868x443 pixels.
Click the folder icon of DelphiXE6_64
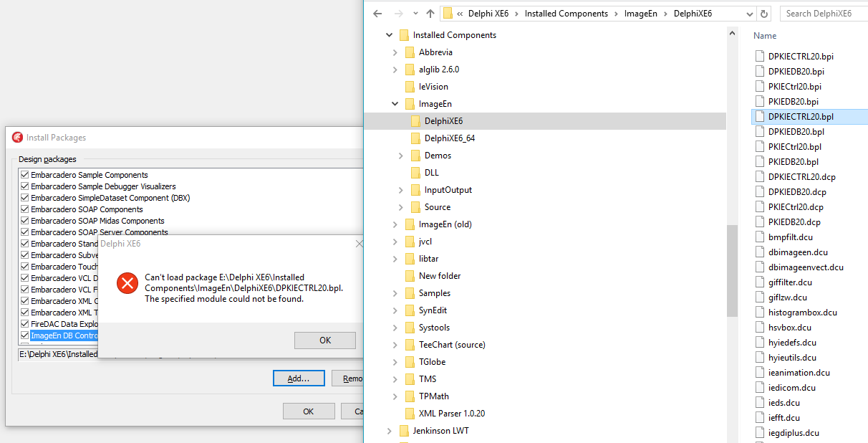[x=415, y=138]
